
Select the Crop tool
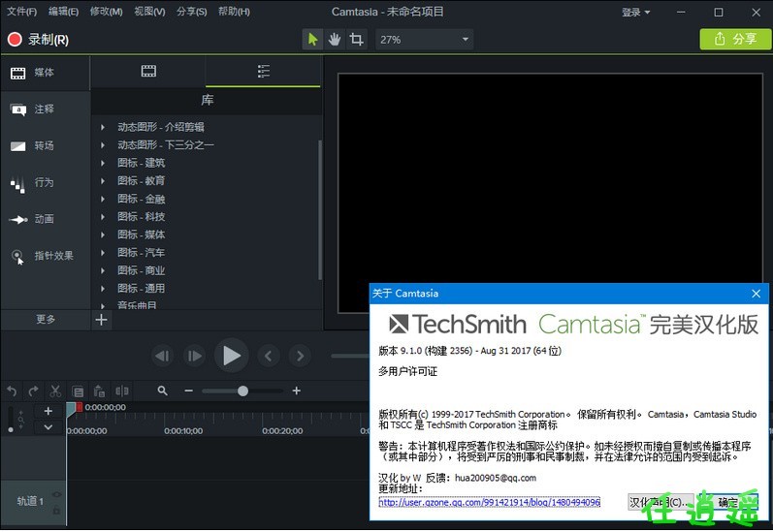click(356, 40)
